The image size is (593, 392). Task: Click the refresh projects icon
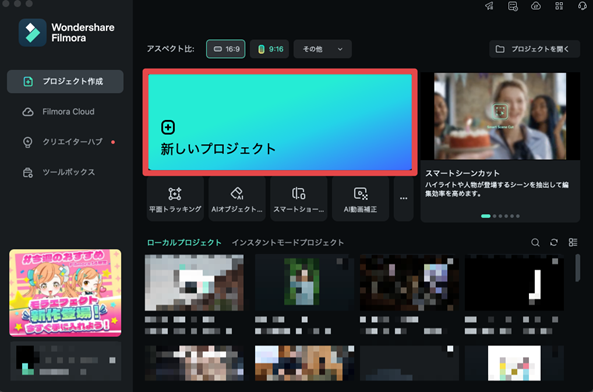554,242
